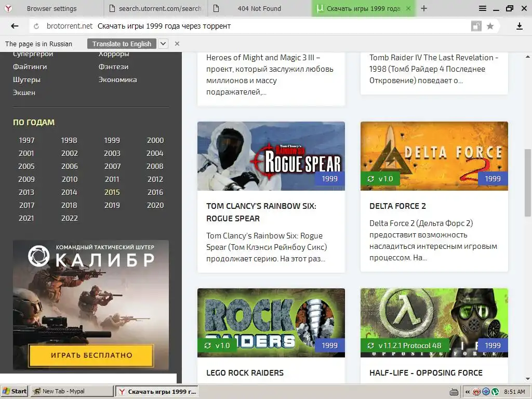Switch to New Tab - Mypal taskbar item
The height and width of the screenshot is (399, 532).
coord(72,391)
